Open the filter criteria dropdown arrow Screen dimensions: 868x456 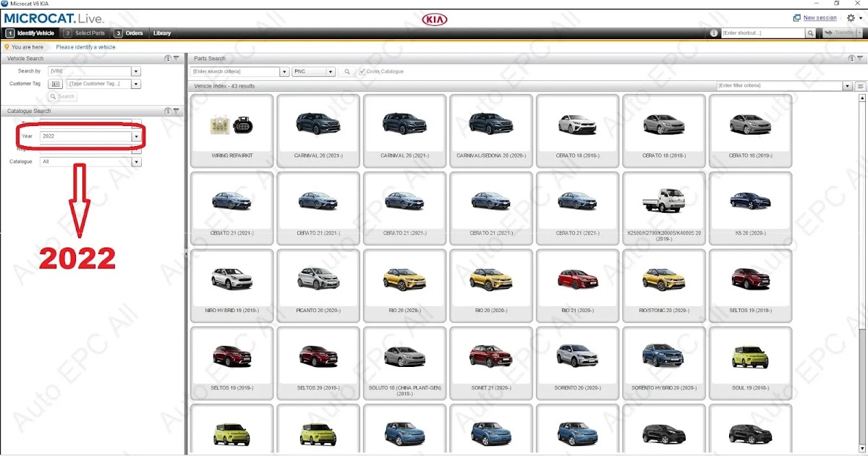click(x=848, y=86)
